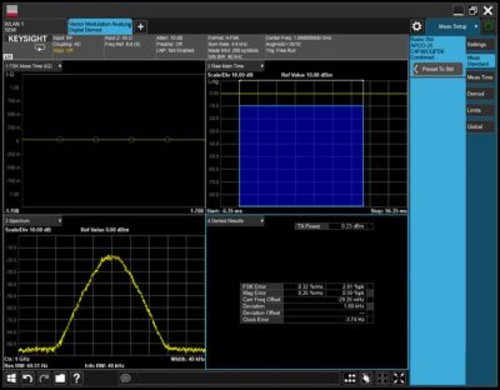
Task: Select the Global tab
Action: point(479,126)
